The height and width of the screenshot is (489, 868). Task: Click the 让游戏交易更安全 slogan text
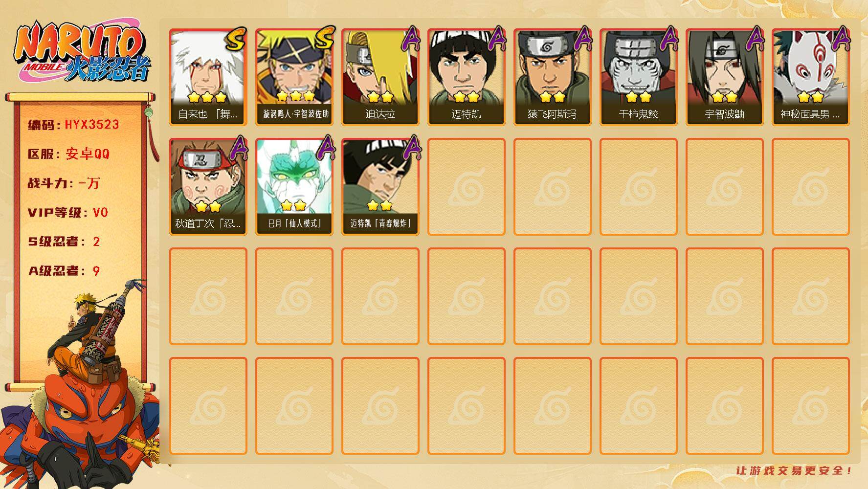794,470
